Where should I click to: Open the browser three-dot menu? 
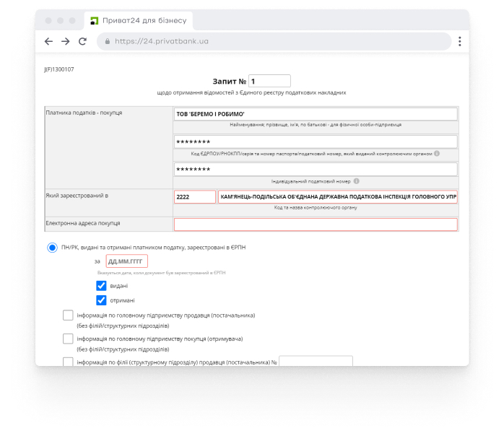point(459,42)
